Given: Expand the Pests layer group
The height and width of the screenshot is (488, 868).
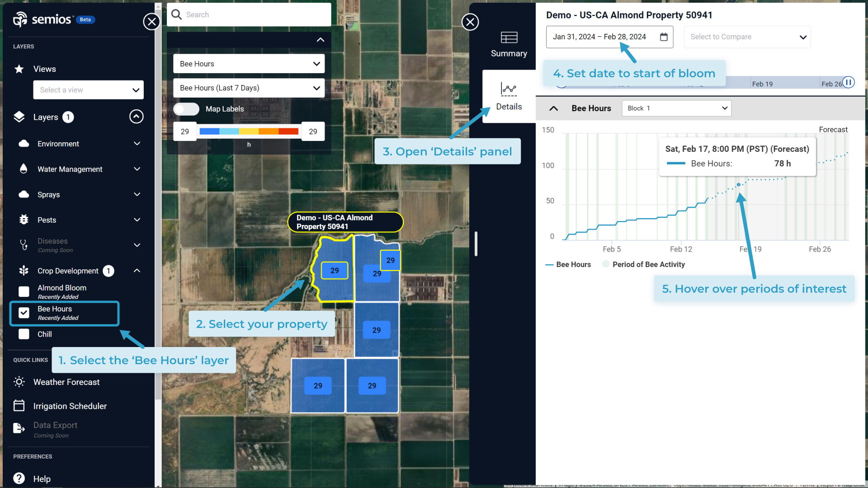Looking at the screenshot, I should 137,220.
